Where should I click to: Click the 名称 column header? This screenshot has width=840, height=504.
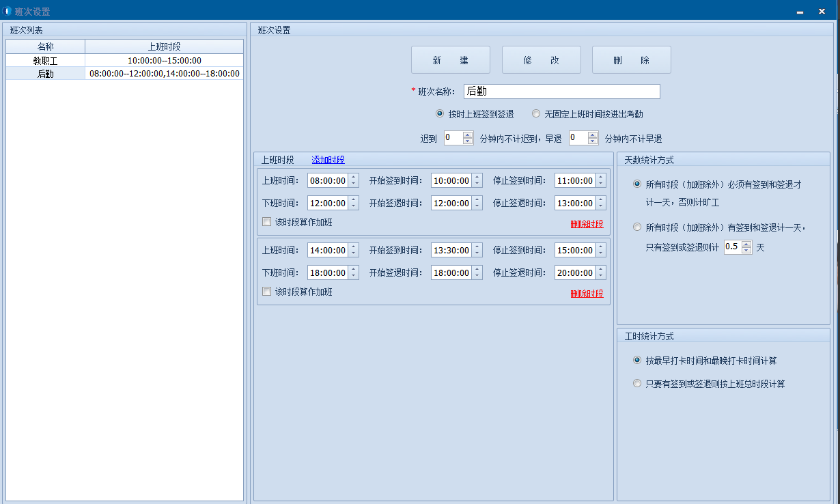tap(46, 46)
